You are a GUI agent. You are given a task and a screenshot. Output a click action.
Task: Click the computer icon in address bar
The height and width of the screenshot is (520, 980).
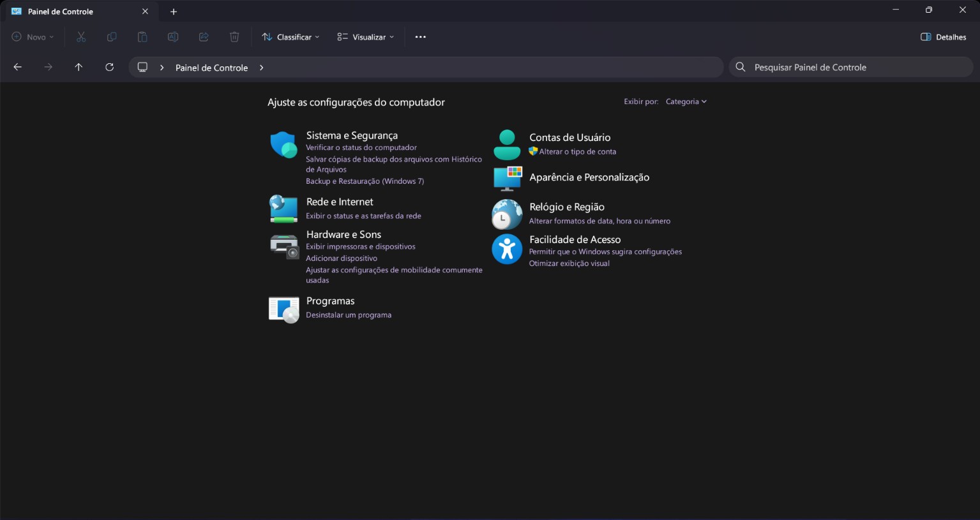(142, 67)
